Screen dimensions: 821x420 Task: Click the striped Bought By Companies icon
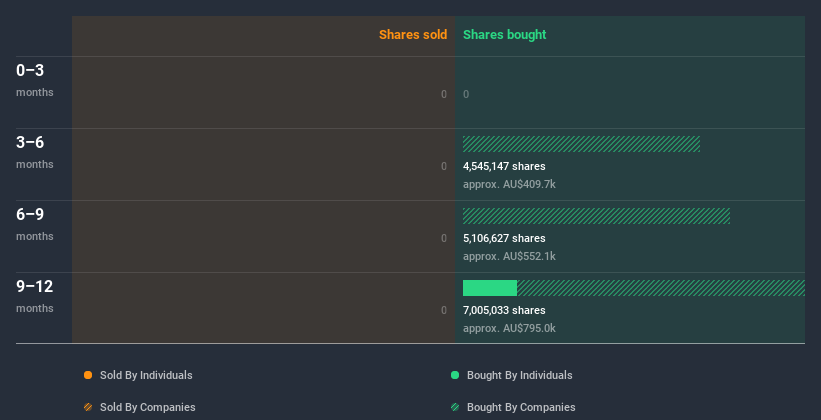455,407
